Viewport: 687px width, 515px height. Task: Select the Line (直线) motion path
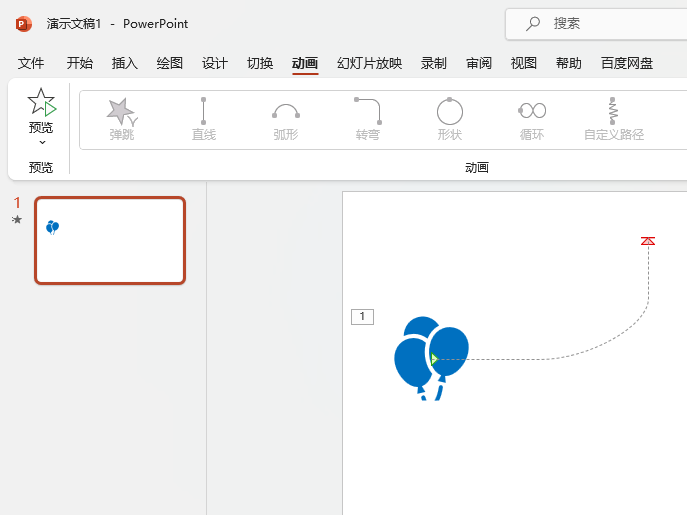click(204, 119)
